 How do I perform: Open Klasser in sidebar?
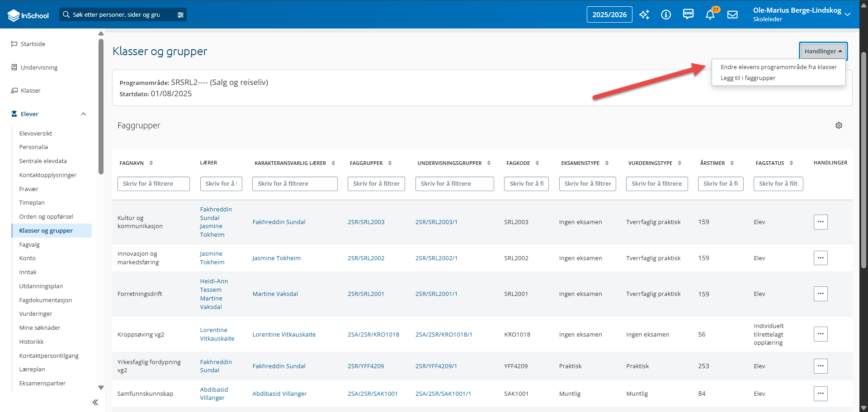tap(30, 90)
